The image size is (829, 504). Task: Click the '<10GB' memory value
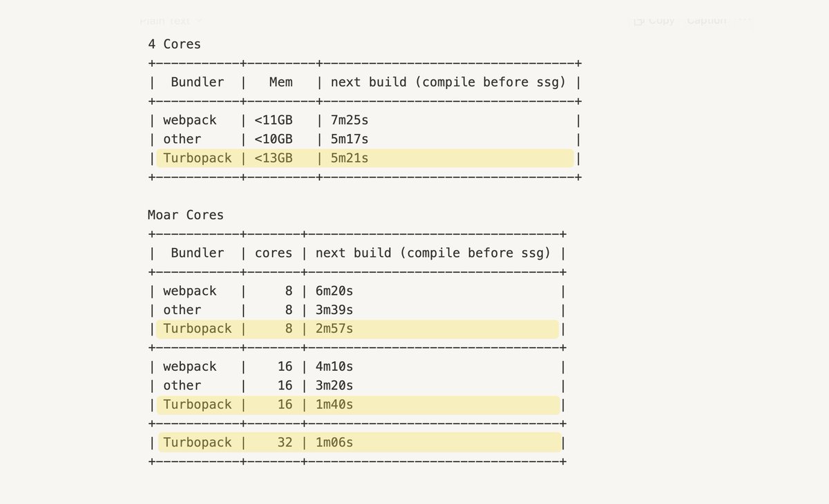coord(274,139)
